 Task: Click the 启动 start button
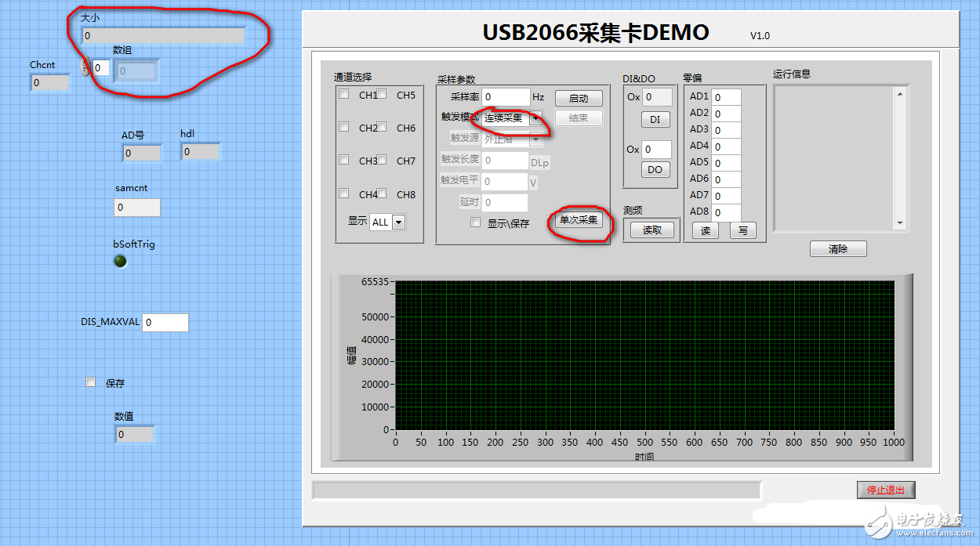click(x=579, y=98)
